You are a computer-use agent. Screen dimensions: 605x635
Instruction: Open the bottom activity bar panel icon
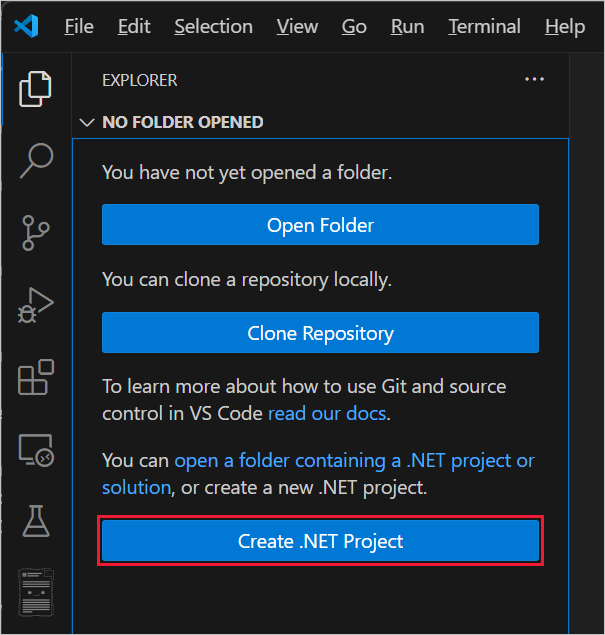36,591
